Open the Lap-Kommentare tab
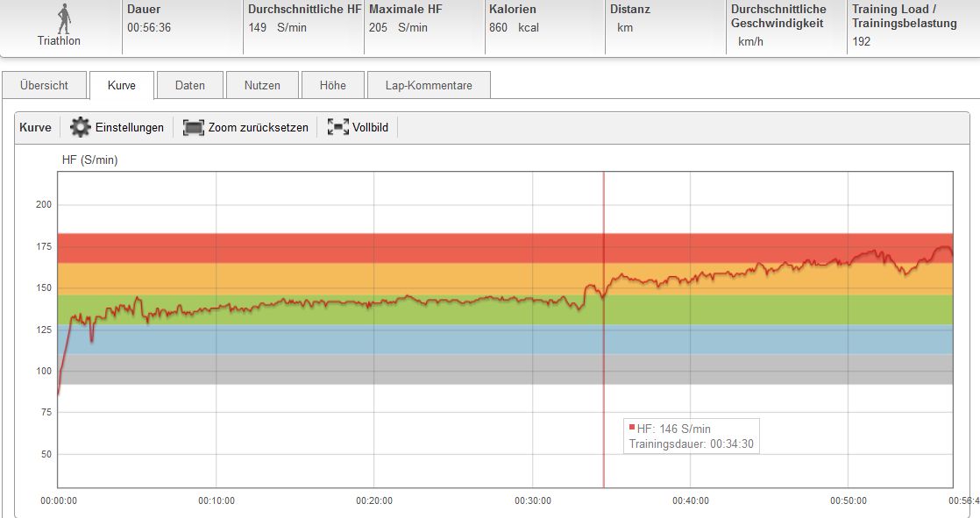 click(429, 85)
